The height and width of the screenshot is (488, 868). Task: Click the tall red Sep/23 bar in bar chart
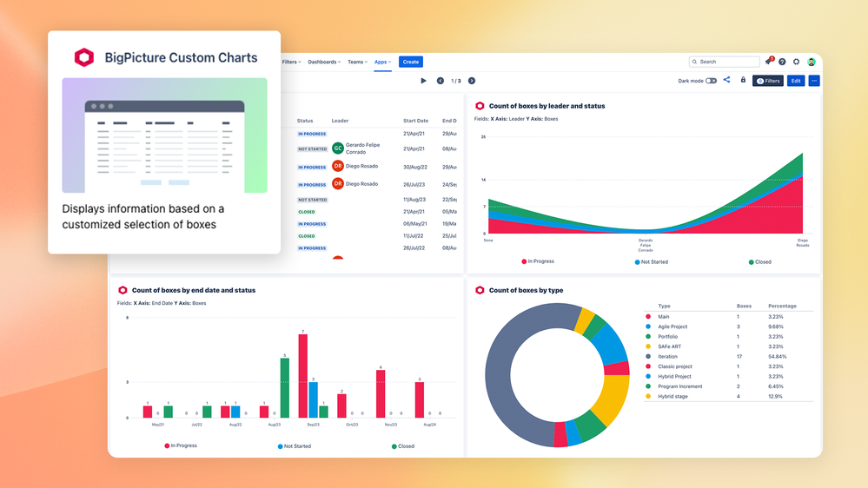coord(303,376)
